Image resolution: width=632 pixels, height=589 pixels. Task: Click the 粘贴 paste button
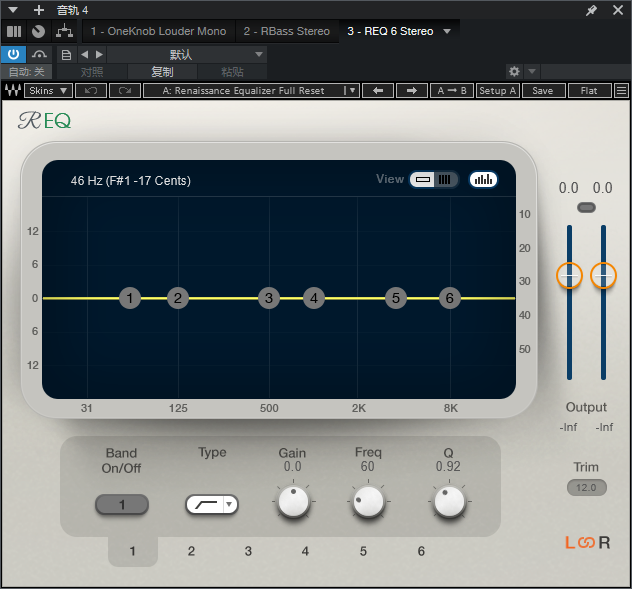click(232, 72)
